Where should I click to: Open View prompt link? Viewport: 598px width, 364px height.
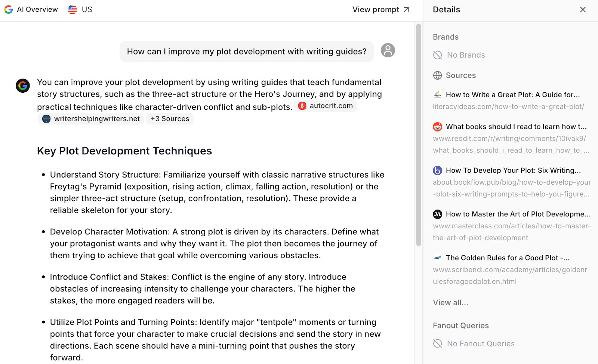pos(380,10)
